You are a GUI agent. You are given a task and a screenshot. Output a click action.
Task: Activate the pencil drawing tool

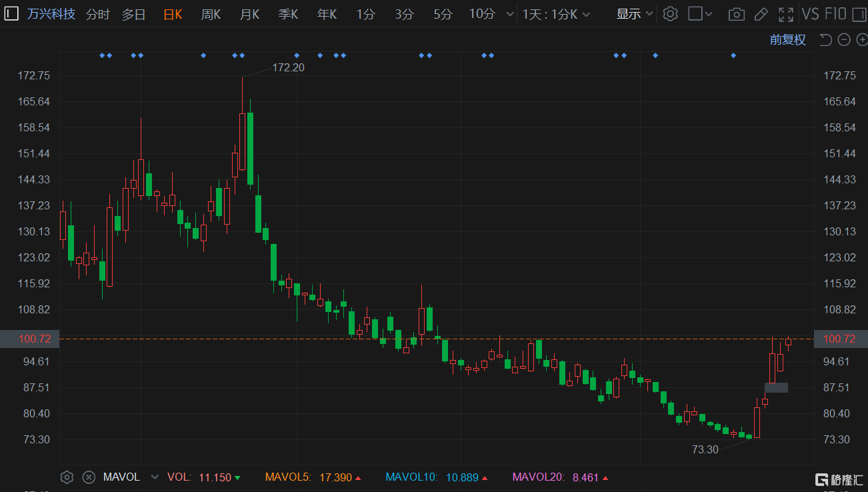pos(761,14)
